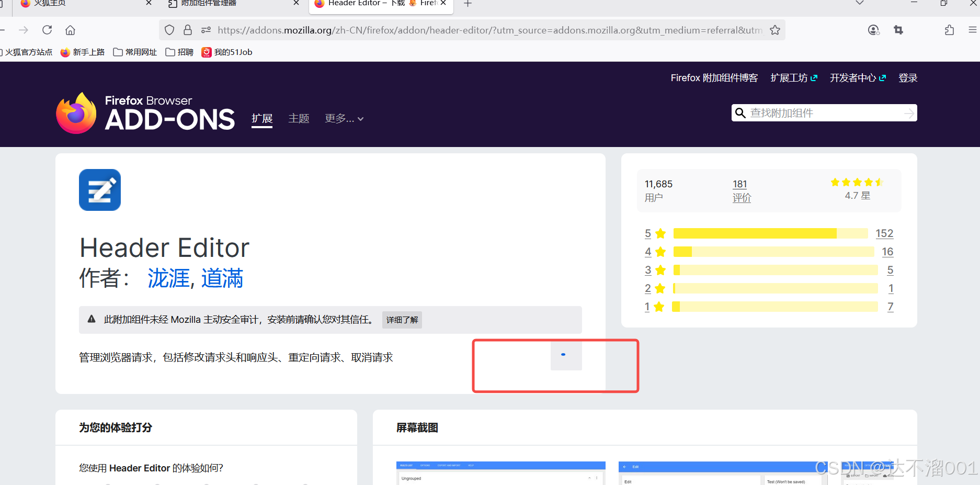This screenshot has width=980, height=485.
Task: Click the tracking protection shield icon
Action: [169, 30]
